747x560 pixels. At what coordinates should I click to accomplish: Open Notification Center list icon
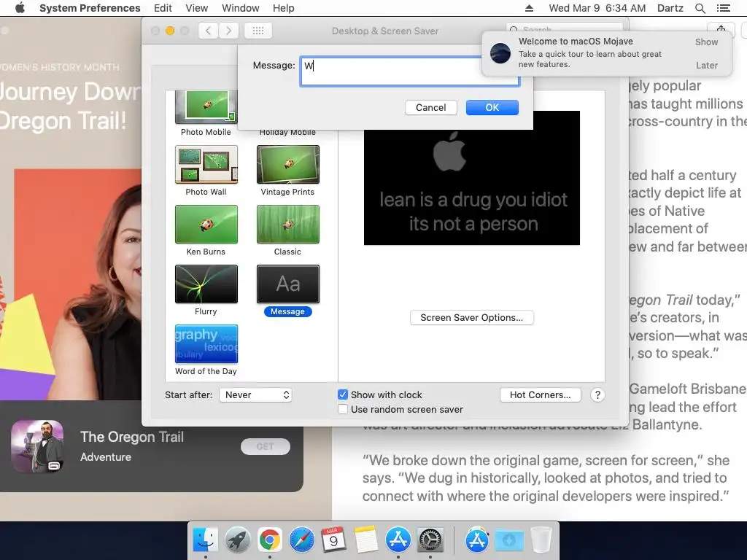click(723, 8)
